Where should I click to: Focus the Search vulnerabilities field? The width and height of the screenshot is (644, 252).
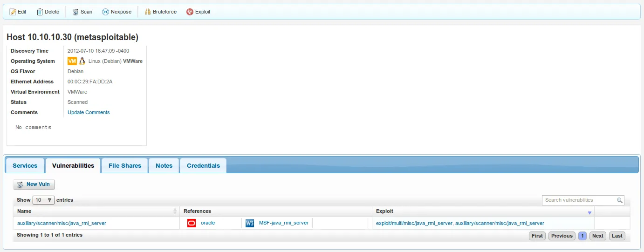pyautogui.click(x=579, y=200)
